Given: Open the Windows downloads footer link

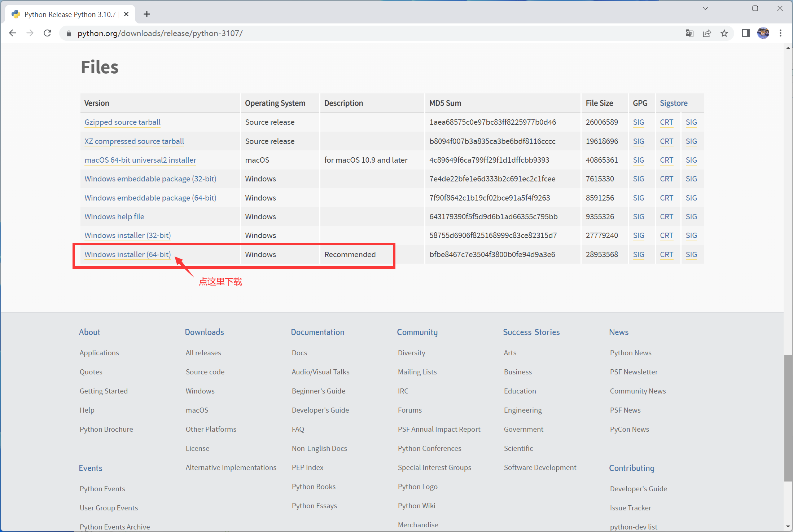Looking at the screenshot, I should tap(200, 391).
